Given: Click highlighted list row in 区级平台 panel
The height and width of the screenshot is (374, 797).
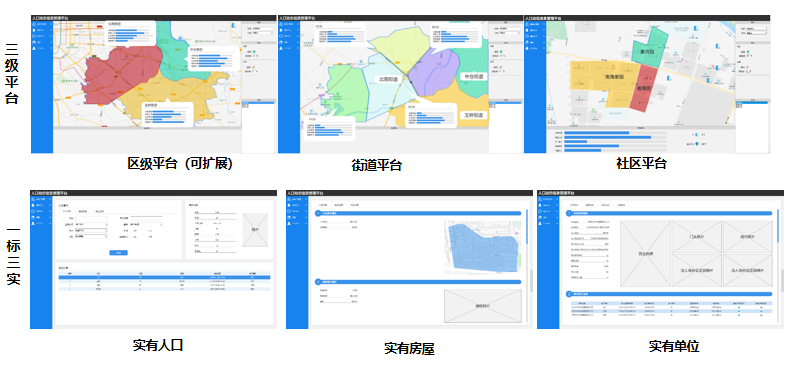Looking at the screenshot, I should click(x=258, y=103).
